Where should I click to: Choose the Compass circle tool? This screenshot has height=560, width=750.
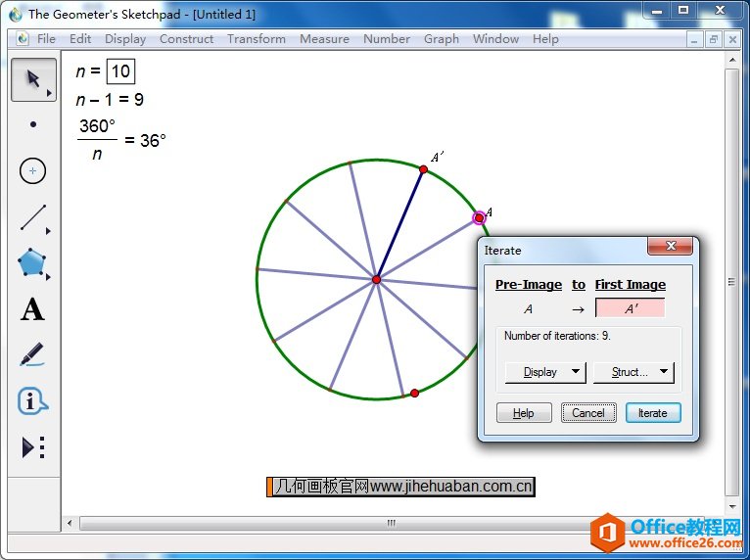coord(32,171)
